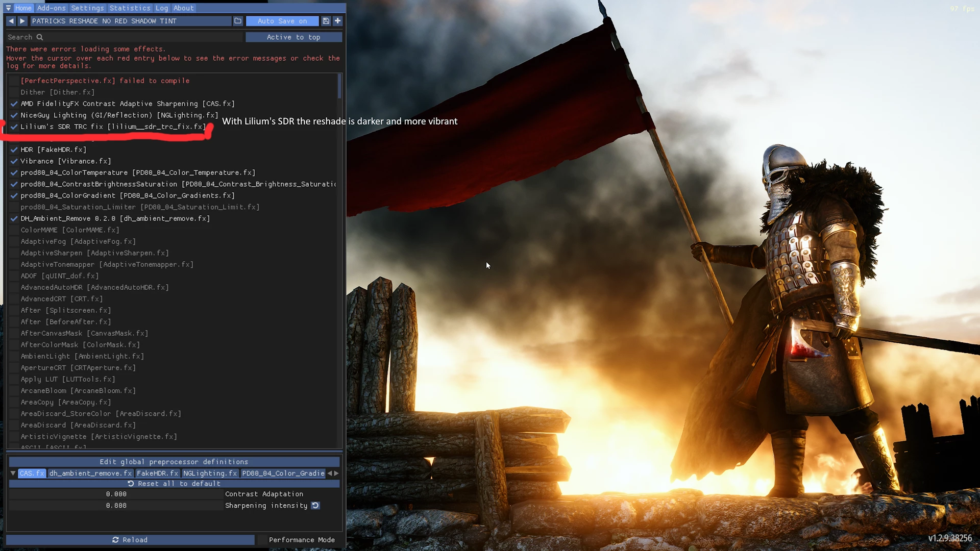Click the effects Search field
The width and height of the screenshot is (980, 551).
pos(125,37)
